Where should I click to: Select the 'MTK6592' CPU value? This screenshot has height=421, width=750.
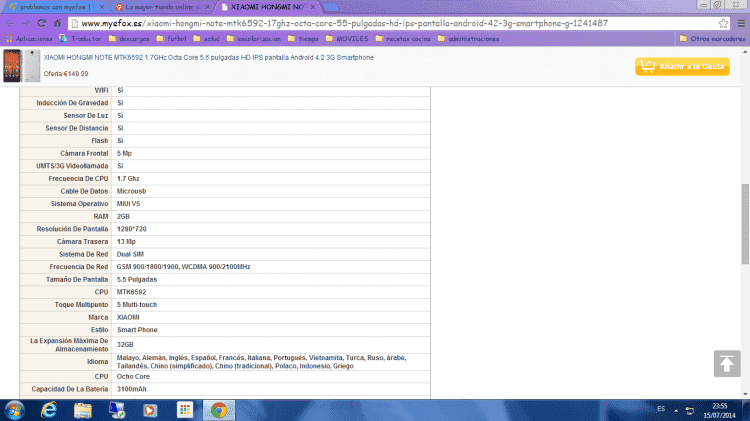132,292
